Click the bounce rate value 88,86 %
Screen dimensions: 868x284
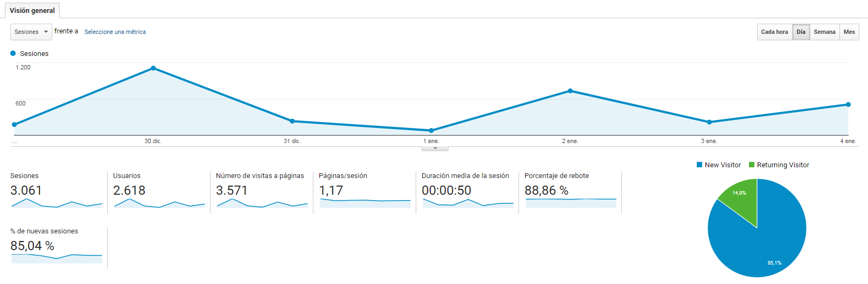(547, 190)
